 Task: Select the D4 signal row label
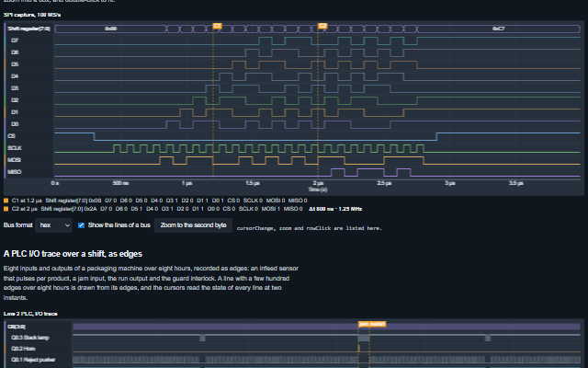tap(15, 76)
